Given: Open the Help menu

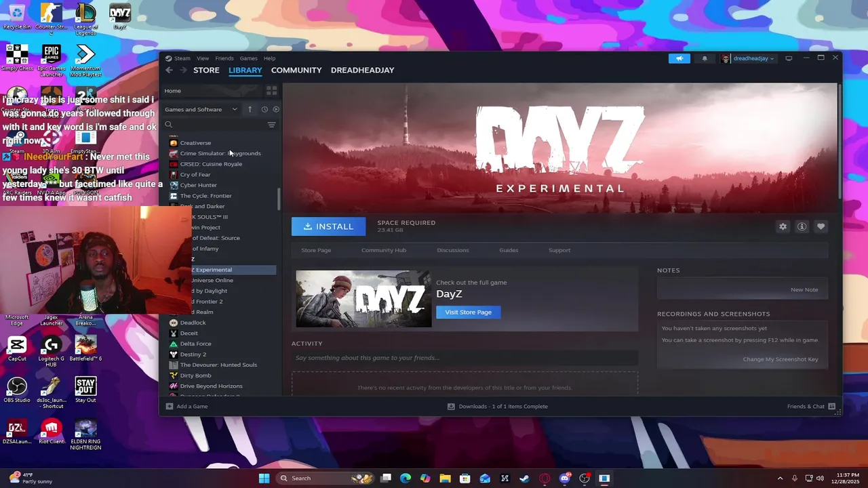Looking at the screenshot, I should click(x=269, y=58).
